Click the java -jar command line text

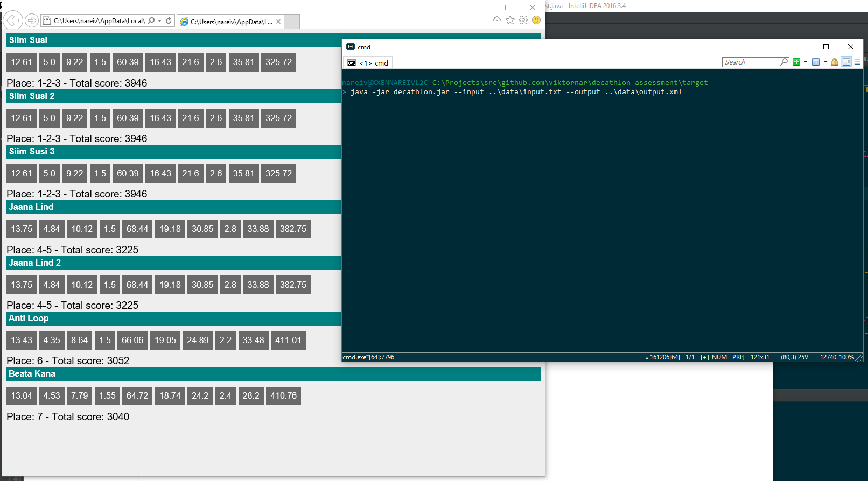click(x=516, y=92)
